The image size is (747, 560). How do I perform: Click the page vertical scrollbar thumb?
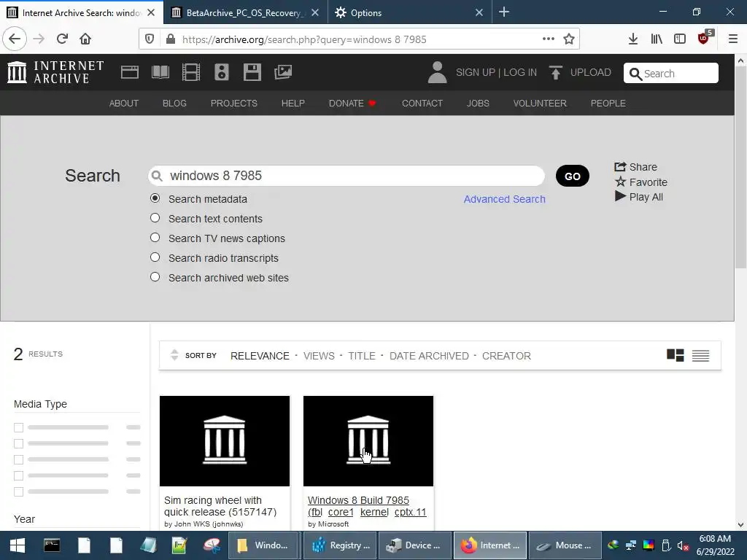coord(740,167)
